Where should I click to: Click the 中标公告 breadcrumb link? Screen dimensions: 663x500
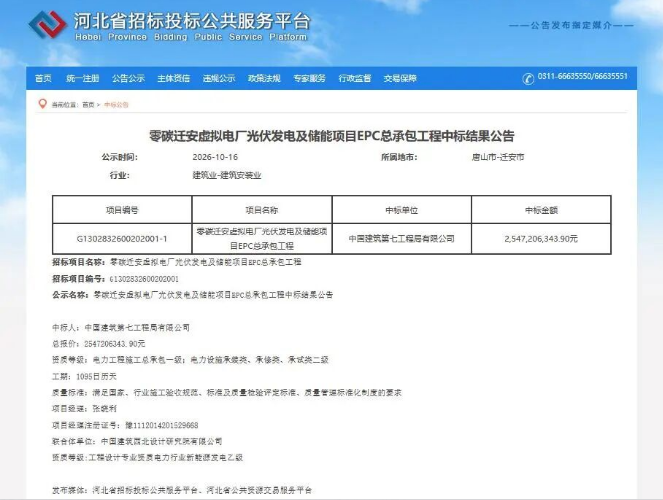coord(116,105)
